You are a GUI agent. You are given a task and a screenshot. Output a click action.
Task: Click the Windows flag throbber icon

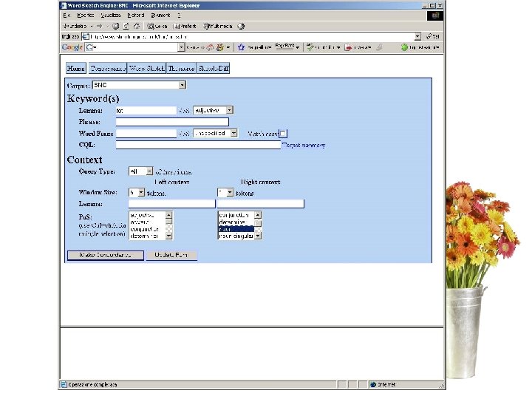[x=435, y=16]
